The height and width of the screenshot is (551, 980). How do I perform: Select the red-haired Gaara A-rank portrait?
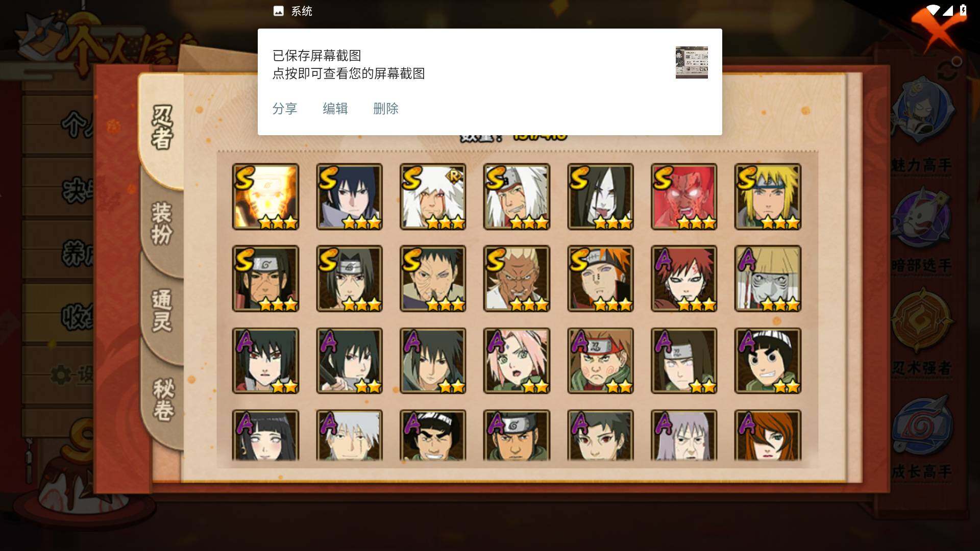684,279
